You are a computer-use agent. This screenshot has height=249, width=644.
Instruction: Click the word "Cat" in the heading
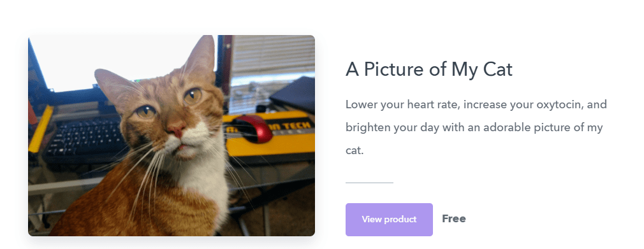498,69
